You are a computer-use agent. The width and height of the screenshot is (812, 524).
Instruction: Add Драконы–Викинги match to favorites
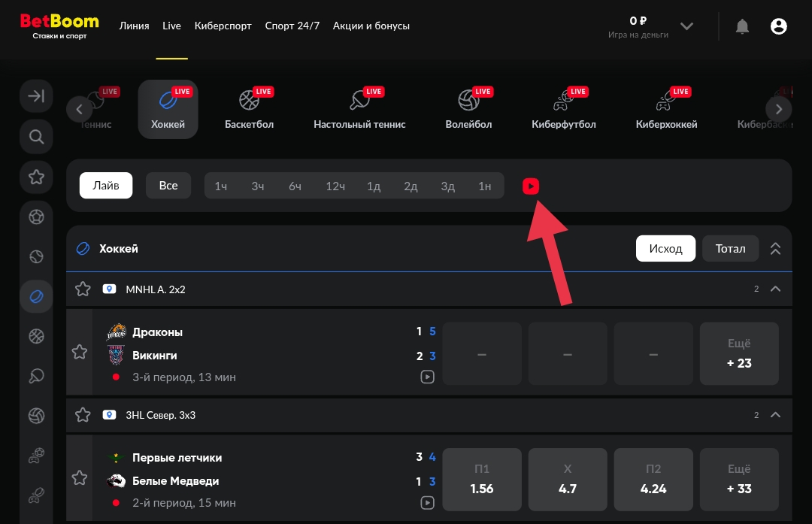coord(79,352)
